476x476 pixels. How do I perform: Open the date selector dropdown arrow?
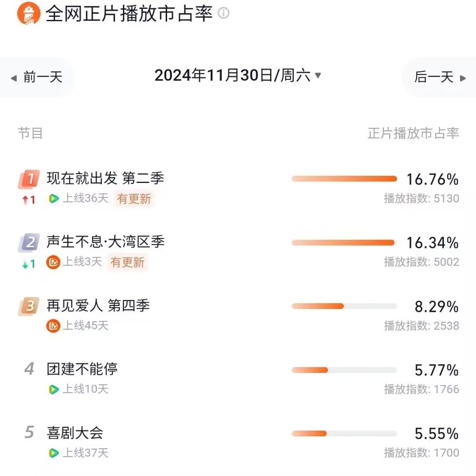tap(317, 76)
